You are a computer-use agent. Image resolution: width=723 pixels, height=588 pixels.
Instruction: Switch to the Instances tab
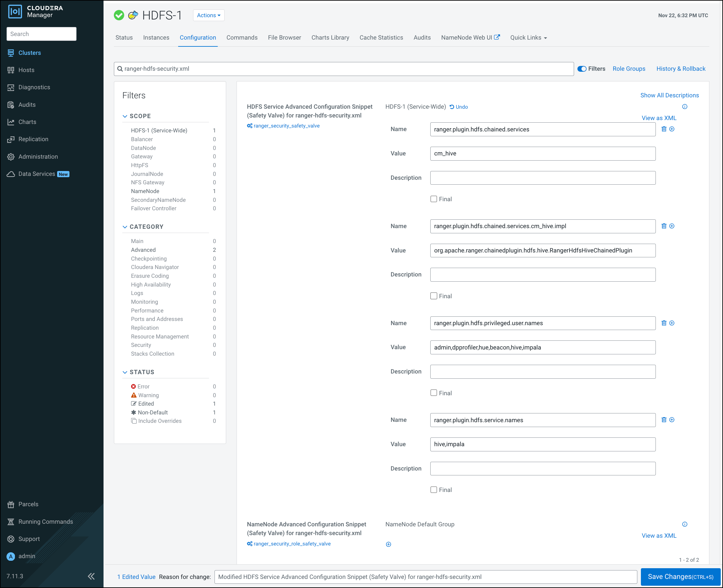point(156,38)
